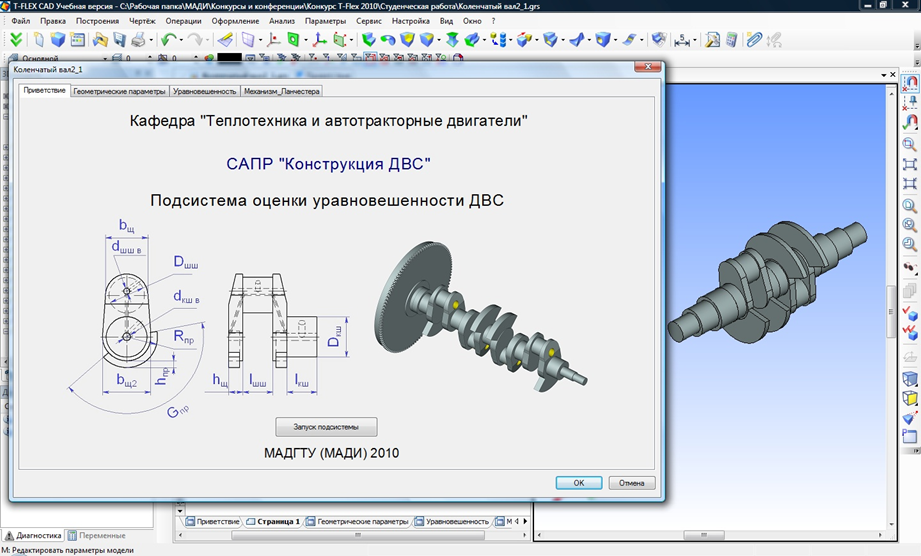Click the Отмена button
Viewport: 921px width, 556px height.
[x=631, y=483]
